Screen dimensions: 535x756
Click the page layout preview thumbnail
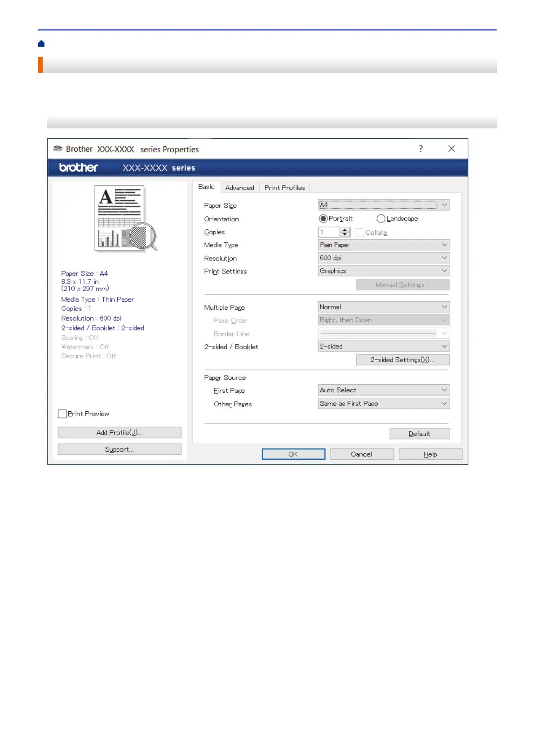tap(126, 218)
